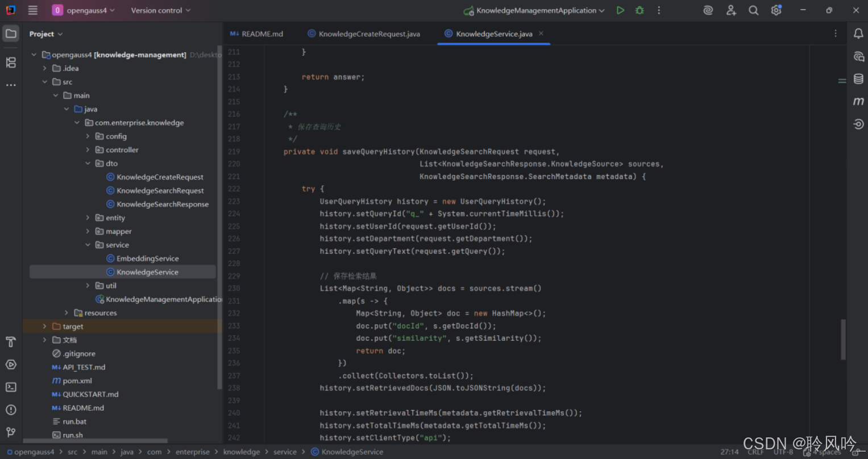868x459 pixels.
Task: Open the opengauss4 project dropdown
Action: 84,10
